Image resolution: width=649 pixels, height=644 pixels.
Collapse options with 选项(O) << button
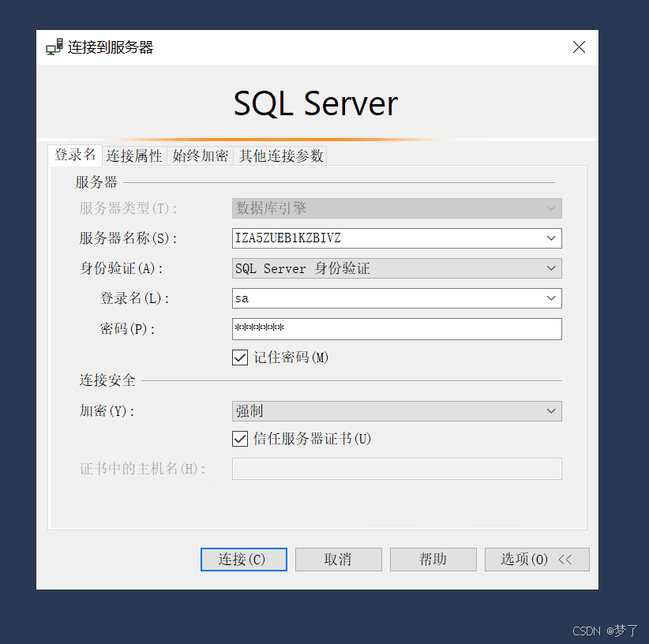click(537, 560)
